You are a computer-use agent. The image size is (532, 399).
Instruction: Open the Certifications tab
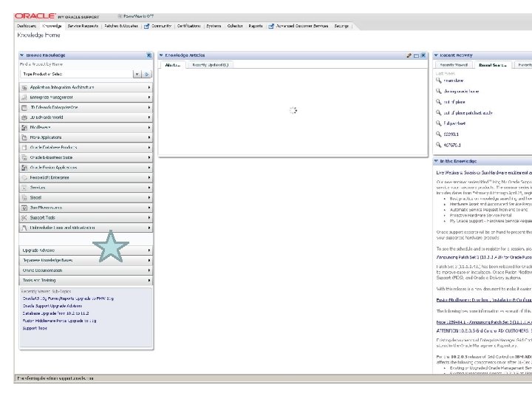point(188,26)
